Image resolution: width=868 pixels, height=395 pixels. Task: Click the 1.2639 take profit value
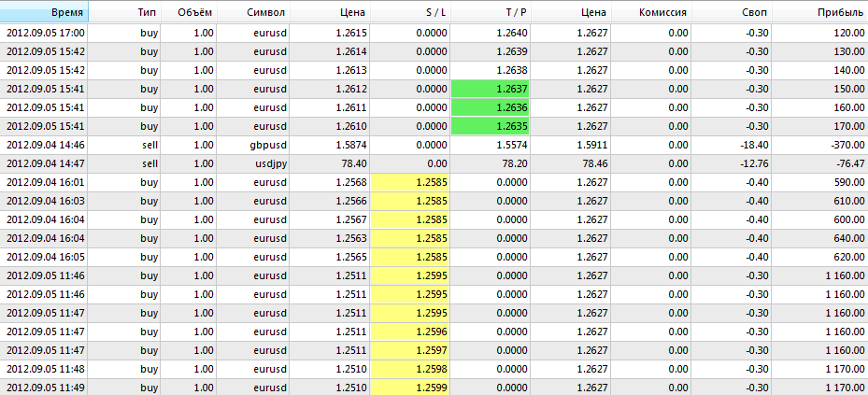tap(512, 51)
